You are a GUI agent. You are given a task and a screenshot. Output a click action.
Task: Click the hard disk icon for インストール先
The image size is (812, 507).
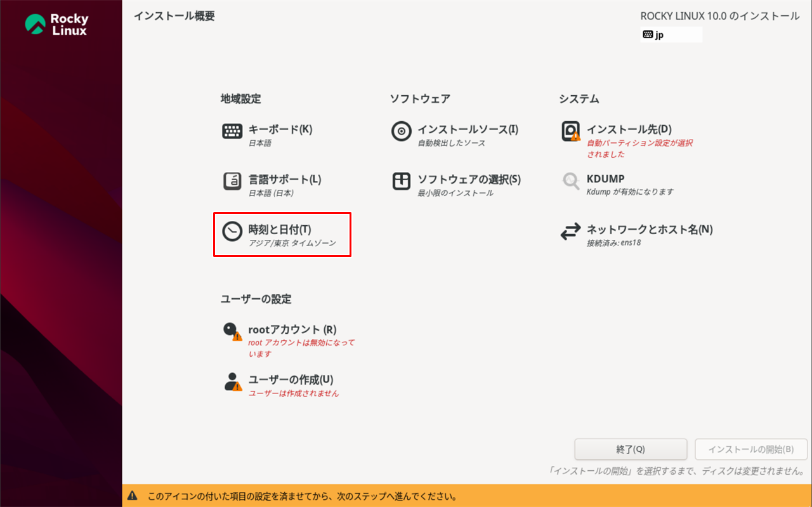pyautogui.click(x=570, y=131)
